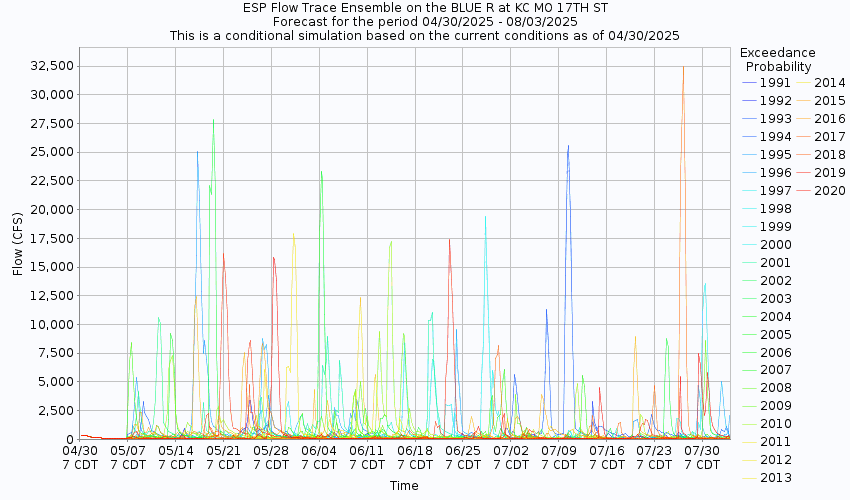This screenshot has width=850, height=500.
Task: Click the 1992 legend entry
Action: click(767, 101)
